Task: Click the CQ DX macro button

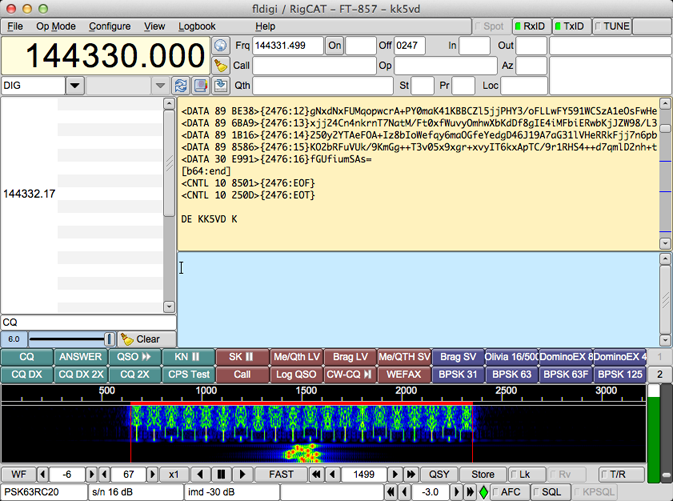Action: coord(27,374)
